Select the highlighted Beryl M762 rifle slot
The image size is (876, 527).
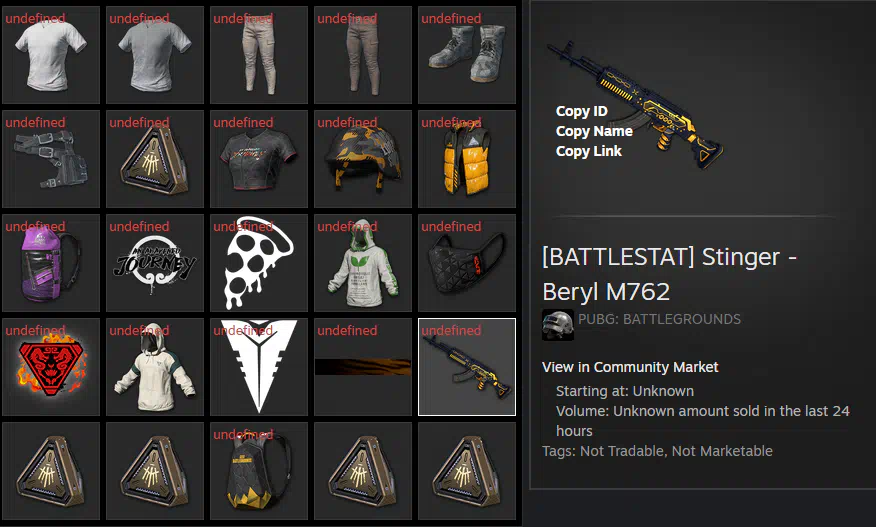(466, 367)
